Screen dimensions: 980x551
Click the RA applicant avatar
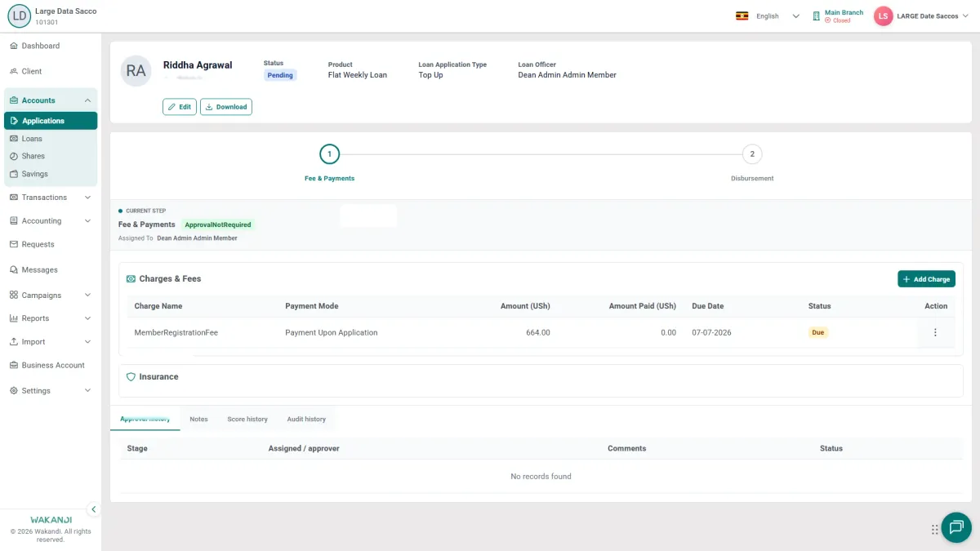[x=136, y=71]
